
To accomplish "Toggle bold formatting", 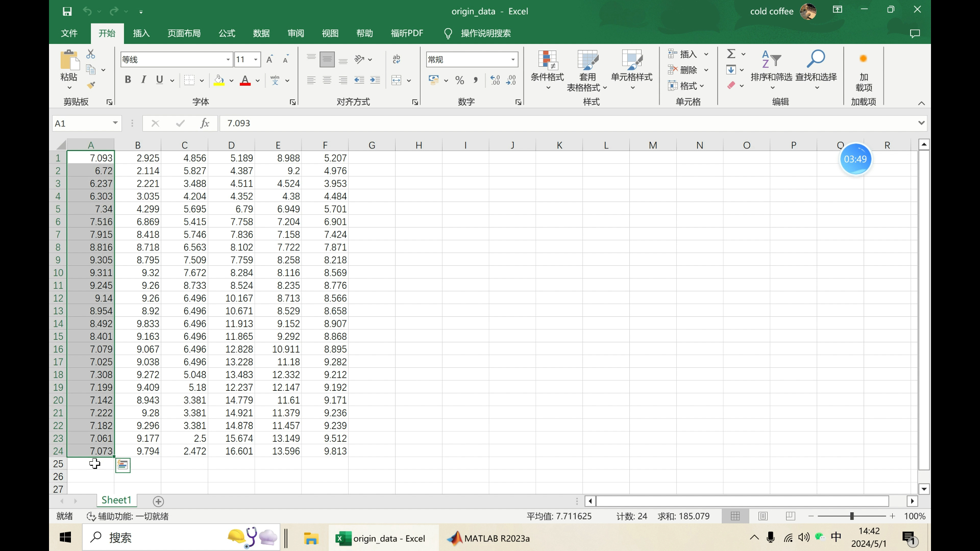I will [x=128, y=80].
